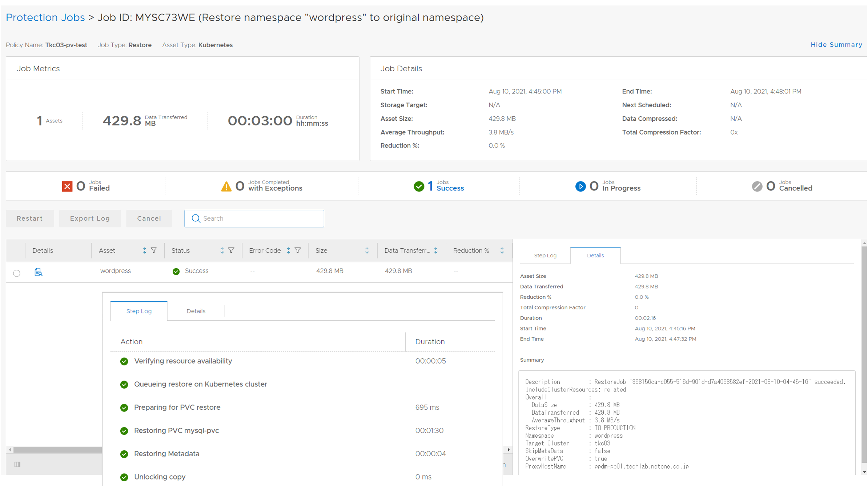Open the Status column filter icon
868x486 pixels.
click(231, 250)
